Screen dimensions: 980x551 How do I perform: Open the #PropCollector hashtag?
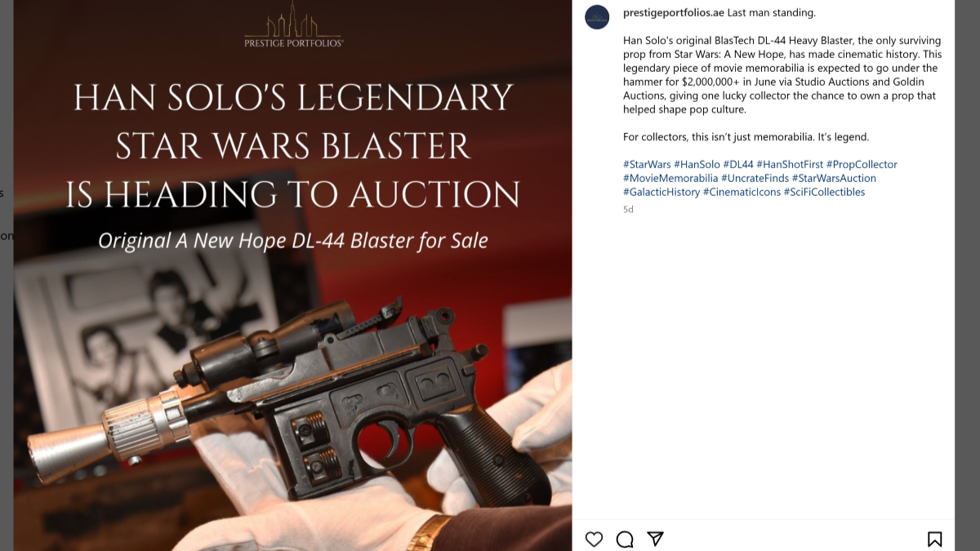tap(862, 164)
